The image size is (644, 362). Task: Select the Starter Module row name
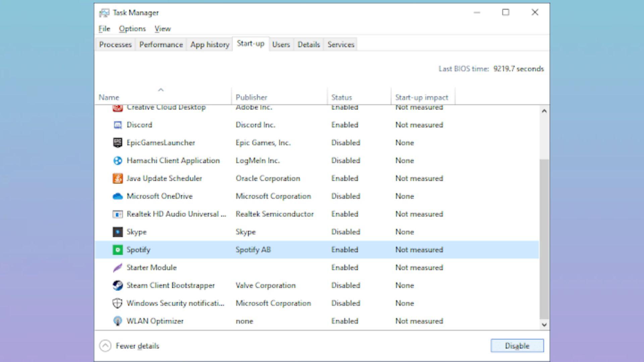152,267
